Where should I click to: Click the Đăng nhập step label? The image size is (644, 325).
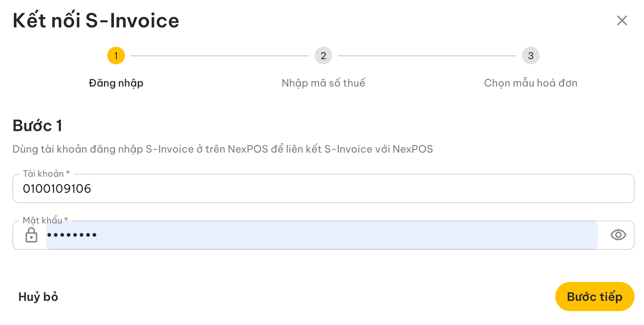(116, 83)
